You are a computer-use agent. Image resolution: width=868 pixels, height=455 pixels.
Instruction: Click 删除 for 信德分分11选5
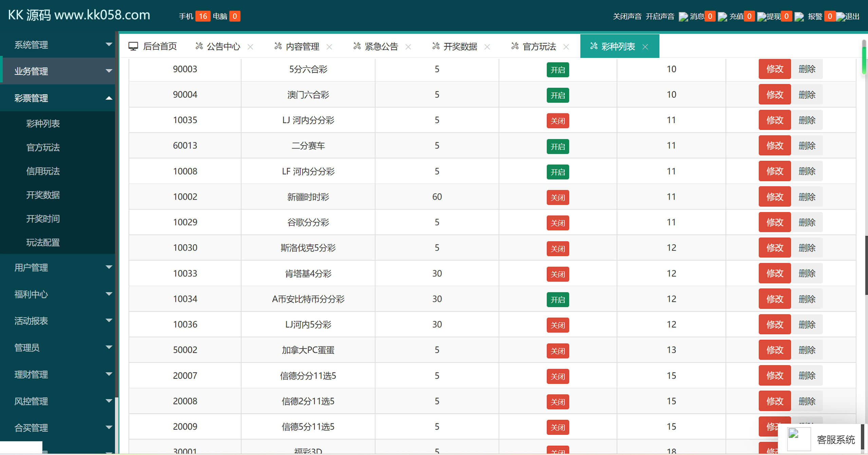click(807, 375)
